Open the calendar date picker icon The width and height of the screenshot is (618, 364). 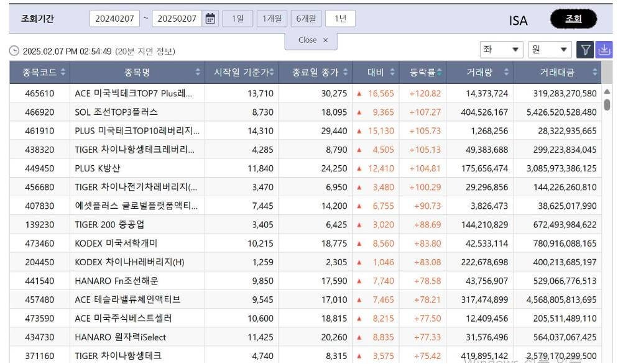click(210, 18)
